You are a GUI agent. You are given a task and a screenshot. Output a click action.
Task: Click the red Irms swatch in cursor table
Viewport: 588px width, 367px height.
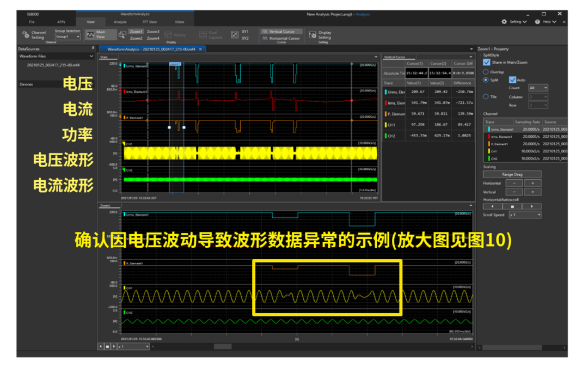pyautogui.click(x=385, y=103)
